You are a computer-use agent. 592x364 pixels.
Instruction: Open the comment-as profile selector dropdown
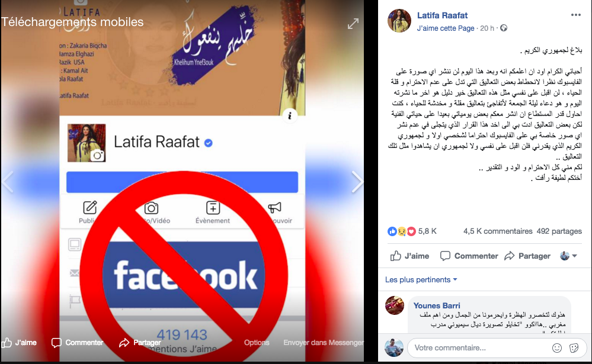(568, 256)
